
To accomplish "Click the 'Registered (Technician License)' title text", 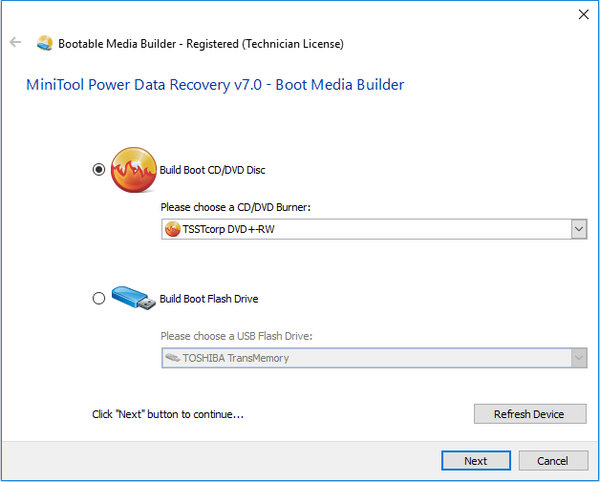I will pos(265,44).
